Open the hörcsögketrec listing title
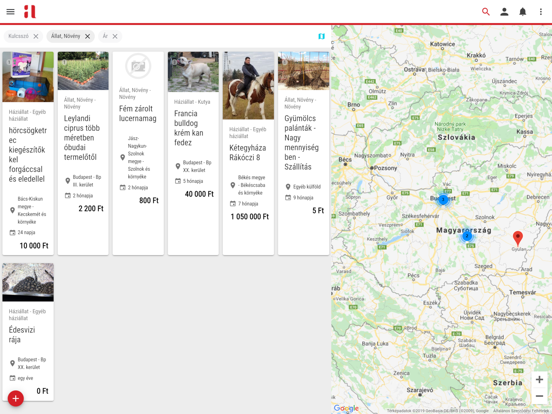The height and width of the screenshot is (414, 552). point(28,155)
